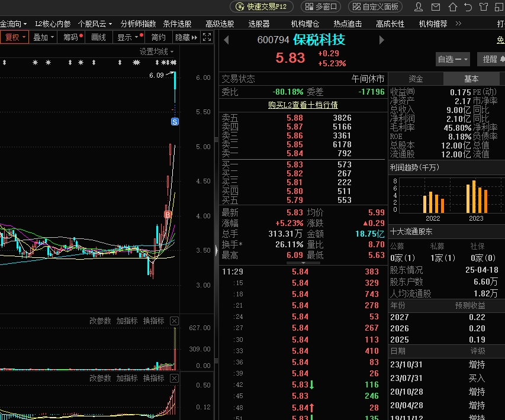505x420 pixels.
Task: Click 改参数 in volume panel
Action: point(100,321)
